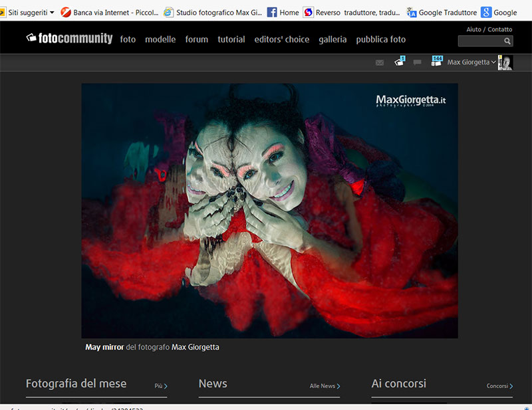Click inside the site search field
The image size is (532, 410).
(481, 41)
